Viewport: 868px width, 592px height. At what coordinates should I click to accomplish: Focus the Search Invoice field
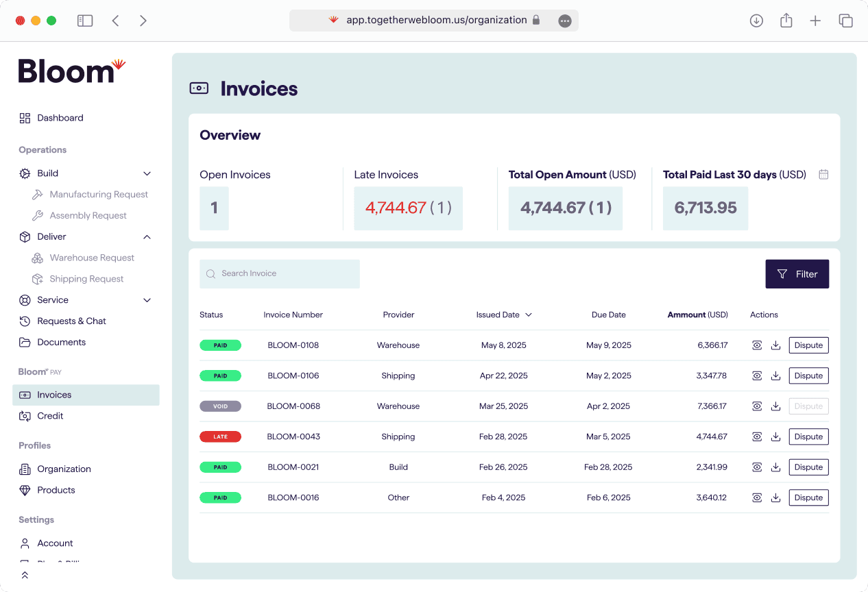[x=280, y=274]
